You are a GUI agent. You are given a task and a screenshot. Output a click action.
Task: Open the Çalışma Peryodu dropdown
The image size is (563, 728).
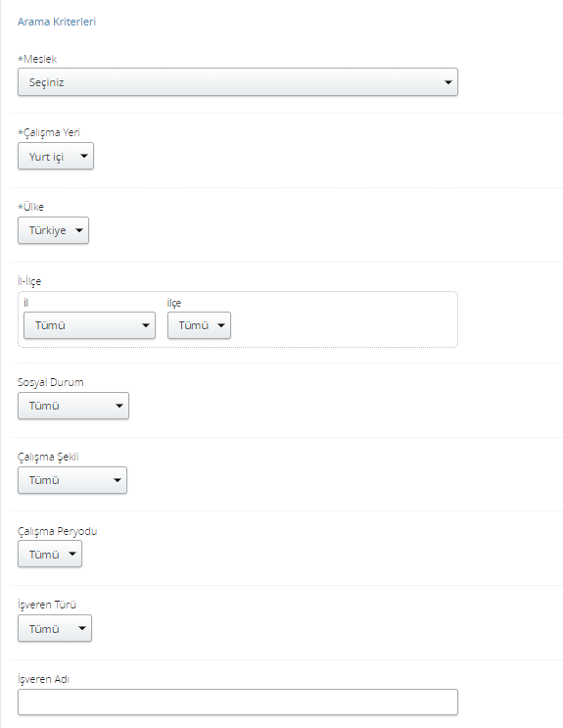click(x=50, y=554)
